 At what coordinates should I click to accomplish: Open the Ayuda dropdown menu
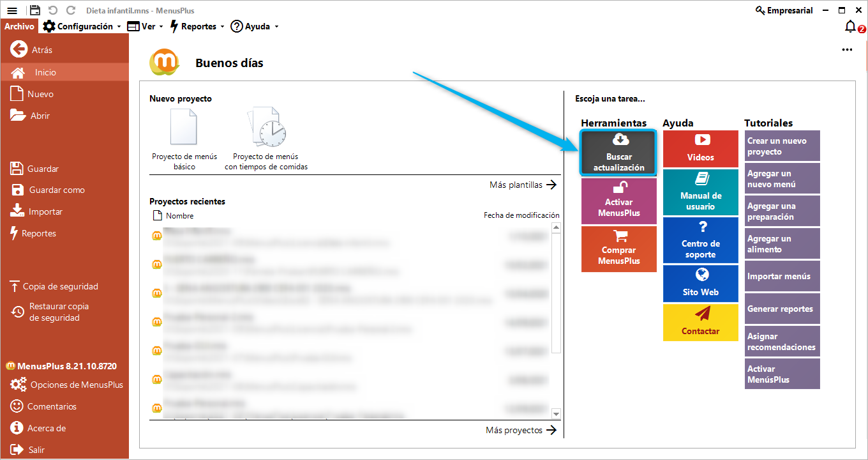coord(255,26)
